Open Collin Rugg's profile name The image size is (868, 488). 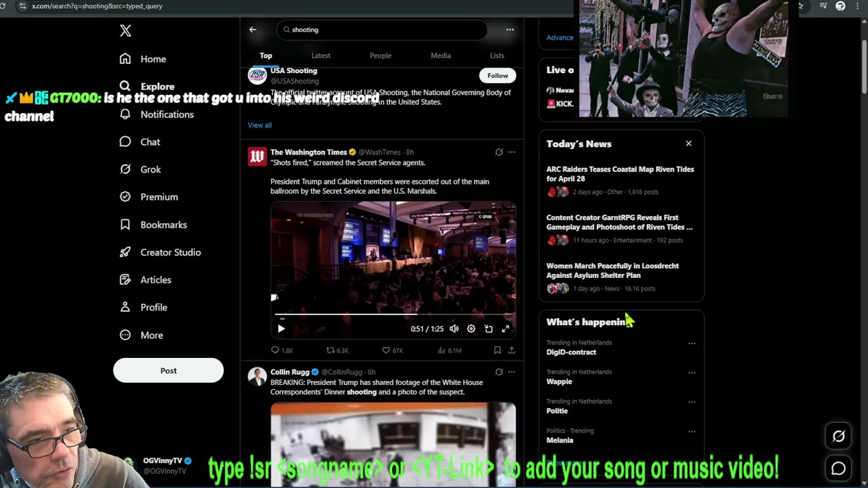point(290,372)
